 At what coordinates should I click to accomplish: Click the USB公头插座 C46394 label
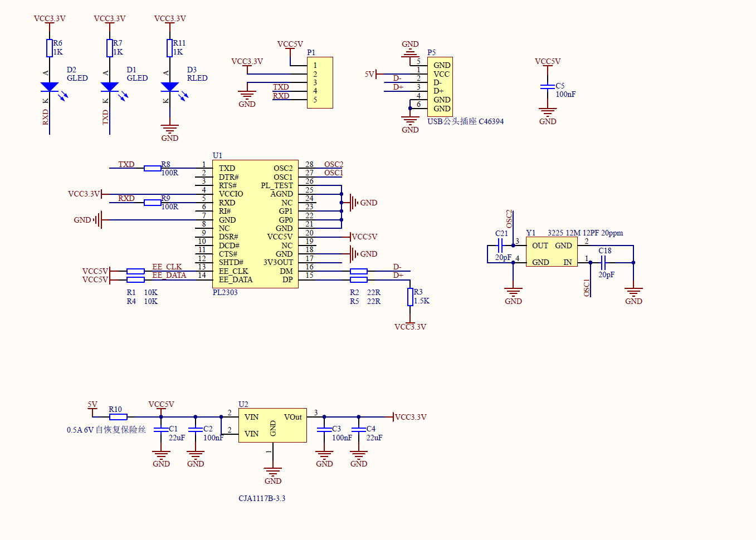(x=466, y=121)
